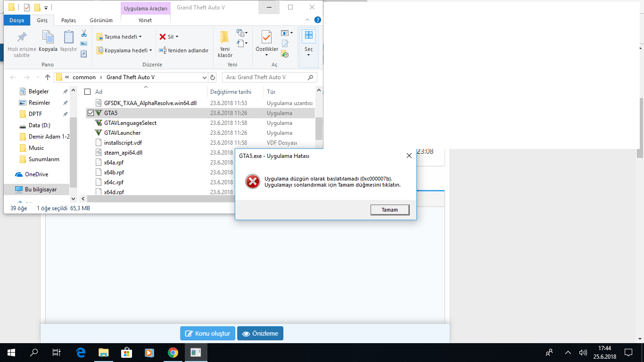Open the Sil delete dropdown arrow
Viewport: 644px width, 362px height.
pyautogui.click(x=177, y=37)
